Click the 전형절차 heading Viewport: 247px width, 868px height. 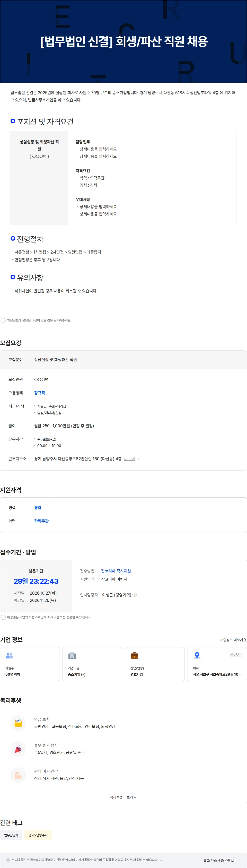pos(30,239)
